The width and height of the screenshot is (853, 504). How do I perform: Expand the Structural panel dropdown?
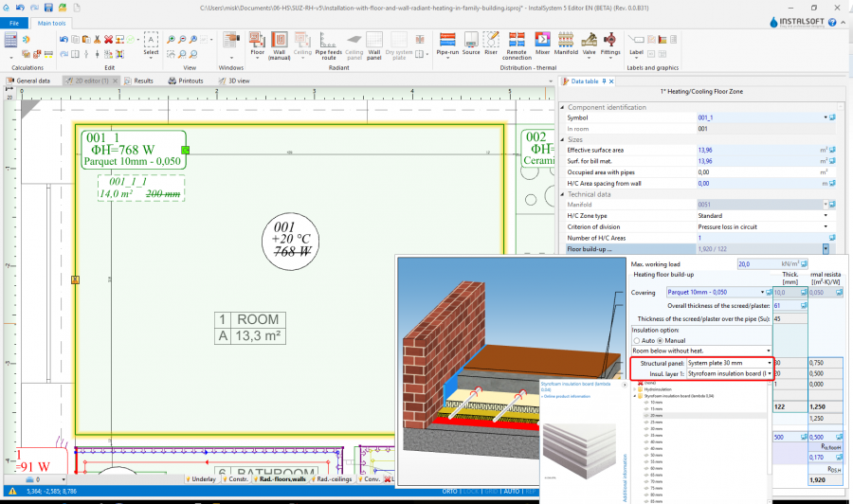click(x=769, y=363)
